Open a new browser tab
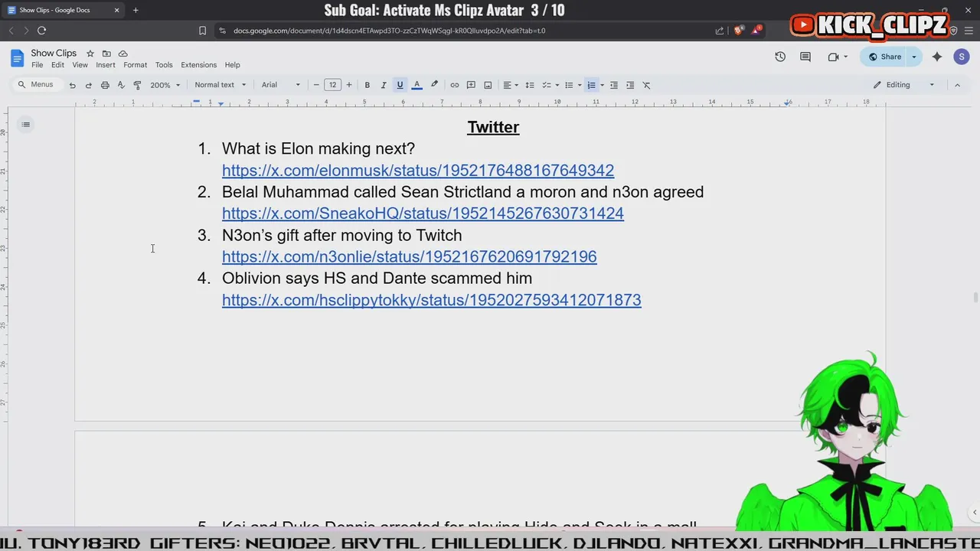Screen dimensions: 980x551 click(x=136, y=10)
